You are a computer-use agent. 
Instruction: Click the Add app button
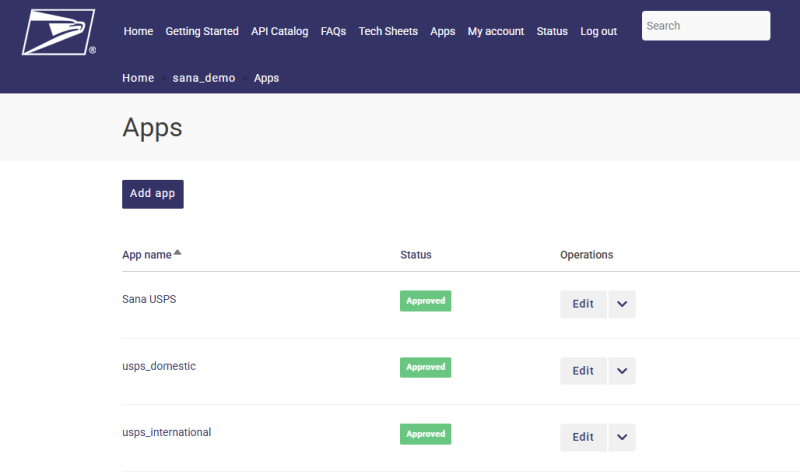pyautogui.click(x=153, y=194)
